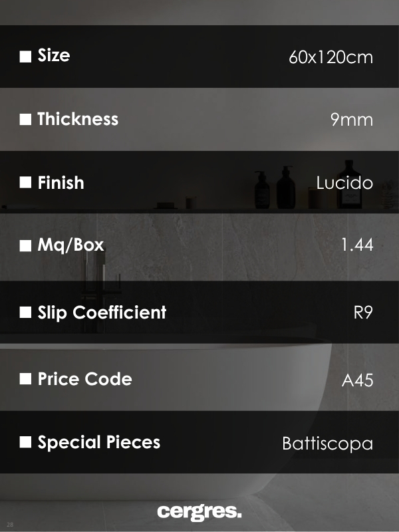Click the square bullet beside Thickness
This screenshot has width=399, height=532.
(x=25, y=120)
